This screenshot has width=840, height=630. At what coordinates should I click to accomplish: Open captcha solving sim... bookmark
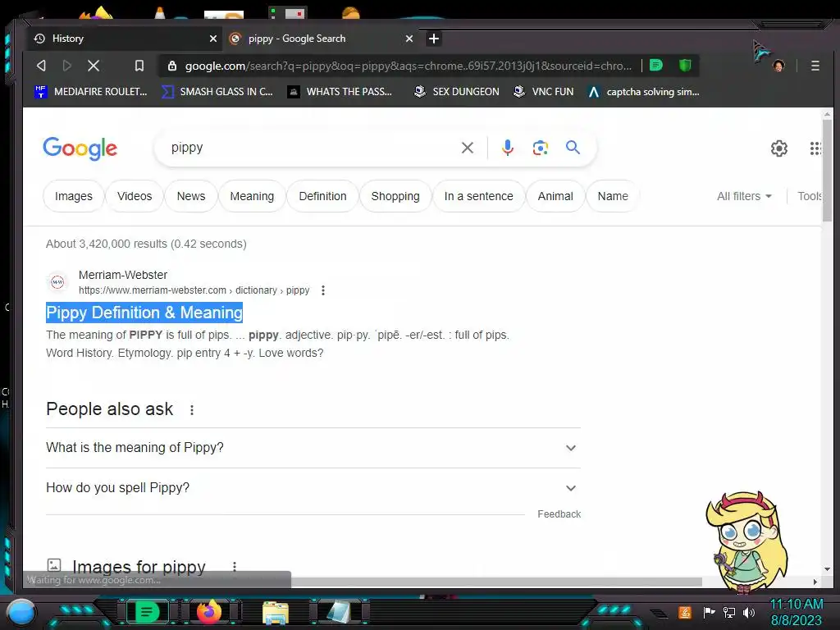coord(643,92)
